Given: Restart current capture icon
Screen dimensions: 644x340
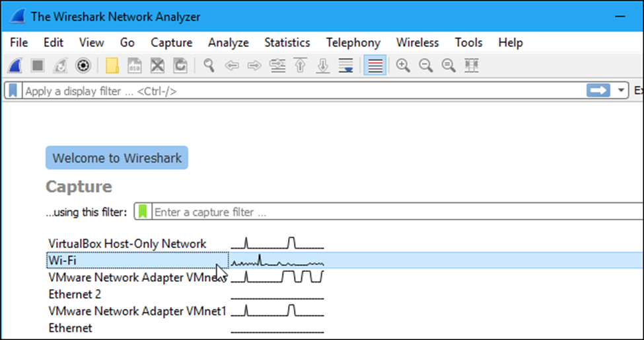Looking at the screenshot, I should coord(60,65).
